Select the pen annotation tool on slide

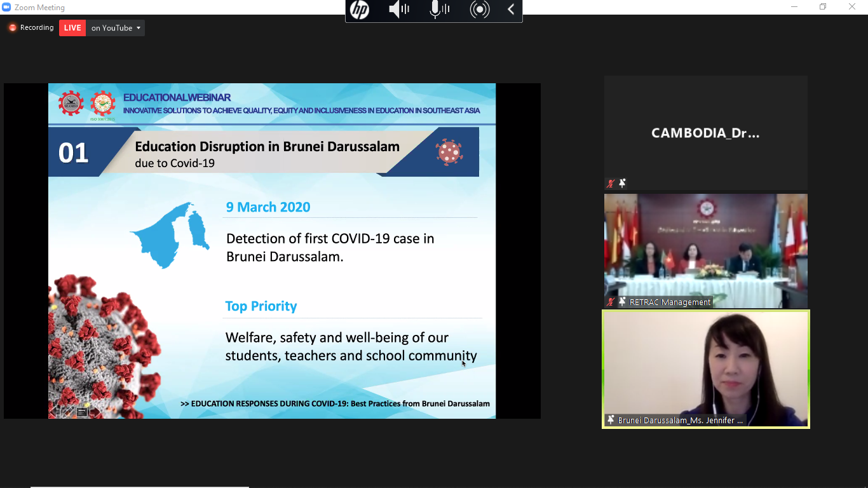click(x=68, y=412)
